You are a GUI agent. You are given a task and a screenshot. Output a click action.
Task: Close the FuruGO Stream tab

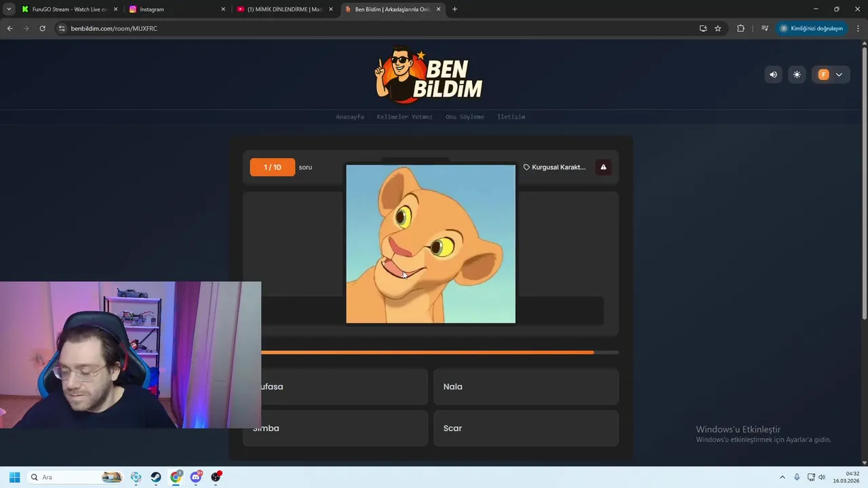point(115,9)
